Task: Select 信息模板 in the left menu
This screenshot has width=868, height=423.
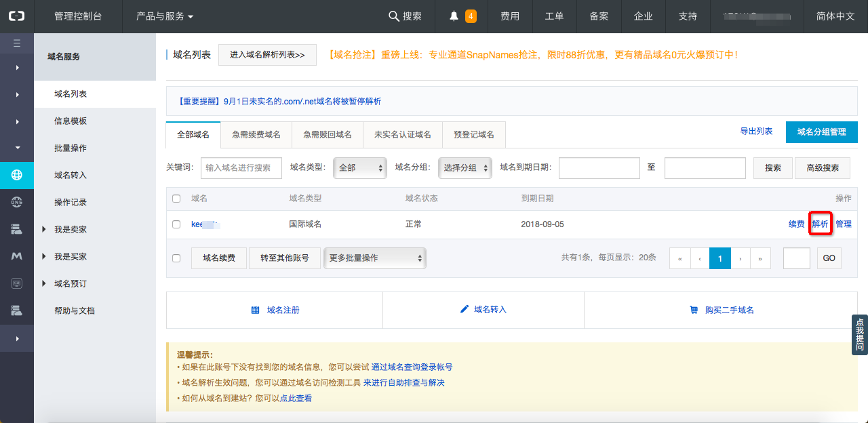Action: (71, 121)
